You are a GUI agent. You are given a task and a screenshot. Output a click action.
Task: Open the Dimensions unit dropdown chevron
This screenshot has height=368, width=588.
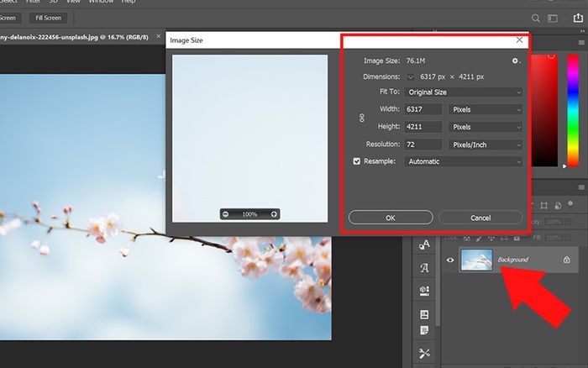coord(411,77)
